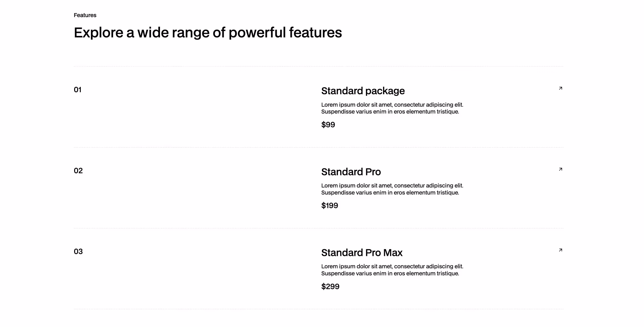Click the "03" row number

78,251
